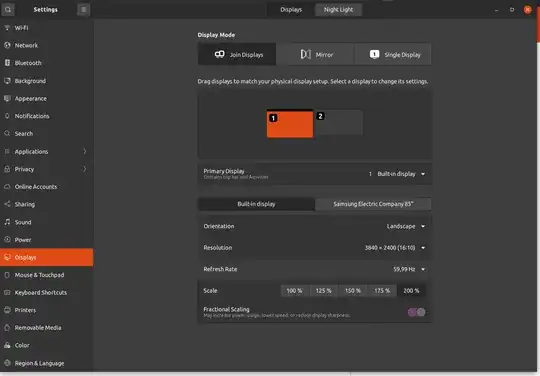Expand the Applications sidebar chevron
This screenshot has width=540, height=376.
[85, 151]
